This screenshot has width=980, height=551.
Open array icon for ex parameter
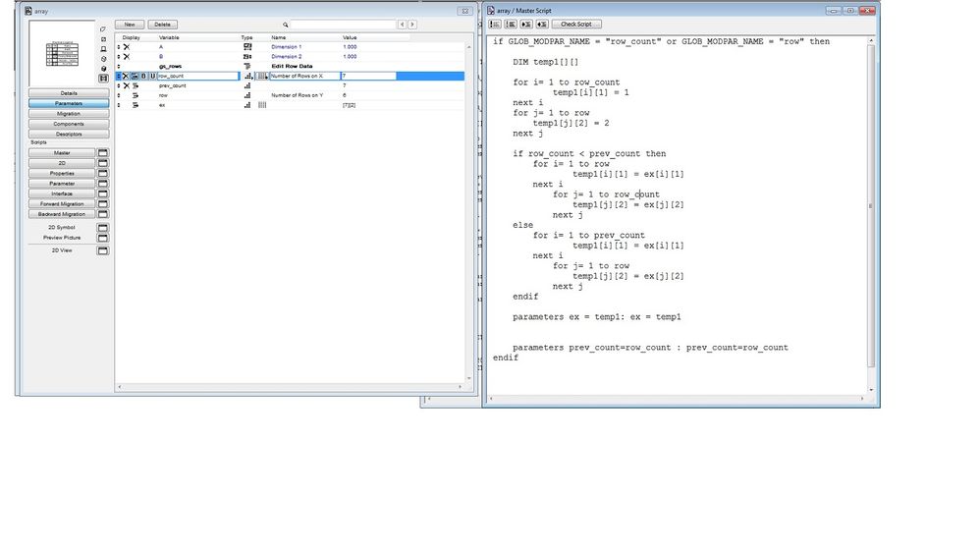[x=262, y=105]
